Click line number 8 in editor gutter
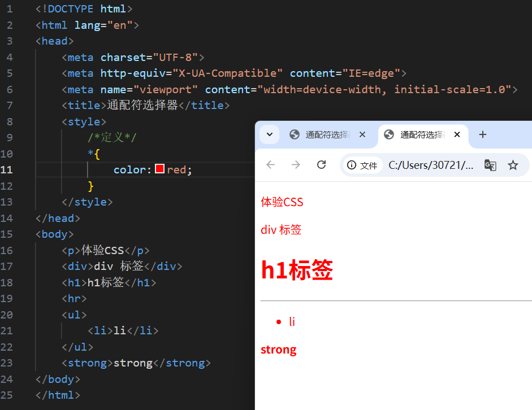The height and width of the screenshot is (410, 532). tap(10, 121)
